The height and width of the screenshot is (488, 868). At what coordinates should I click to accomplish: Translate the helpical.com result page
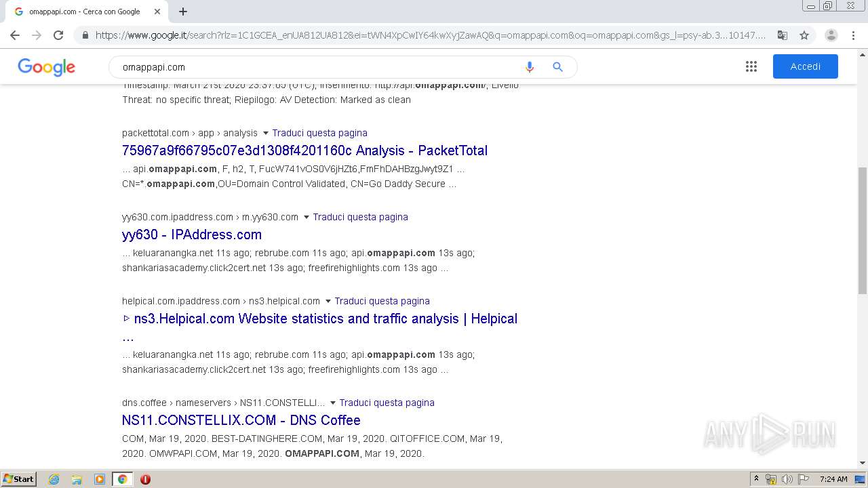(x=382, y=301)
